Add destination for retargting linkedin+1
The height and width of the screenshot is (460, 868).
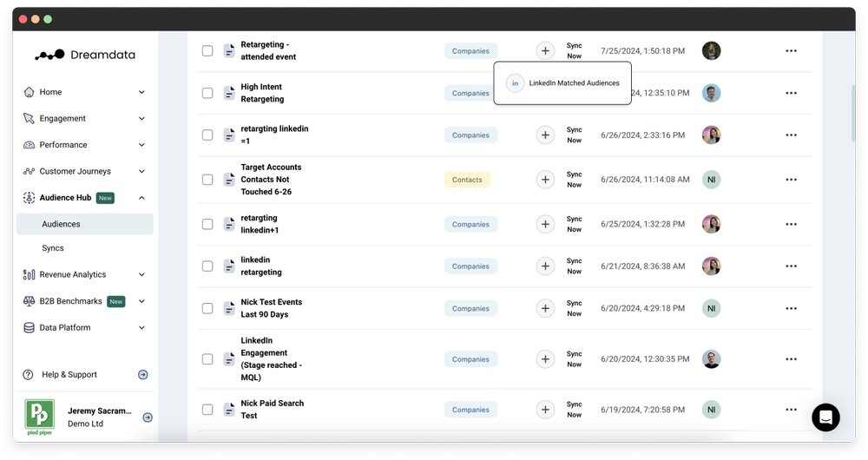click(x=545, y=224)
